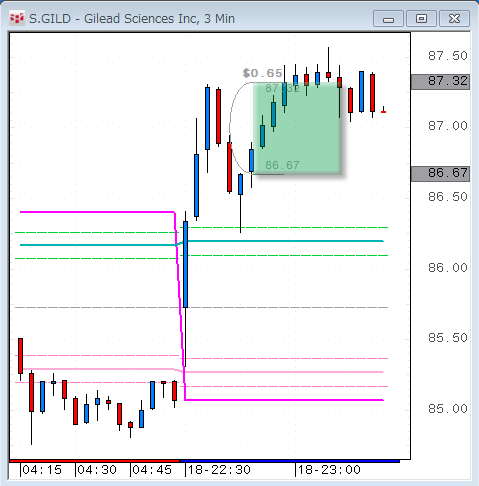
Task: Click the 04:45 time axis label
Action: click(152, 470)
